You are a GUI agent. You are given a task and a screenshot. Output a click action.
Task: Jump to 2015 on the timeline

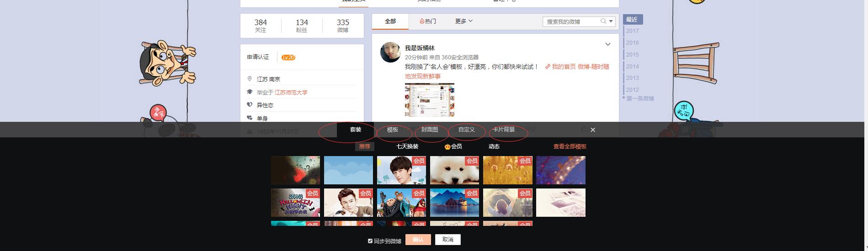(633, 55)
